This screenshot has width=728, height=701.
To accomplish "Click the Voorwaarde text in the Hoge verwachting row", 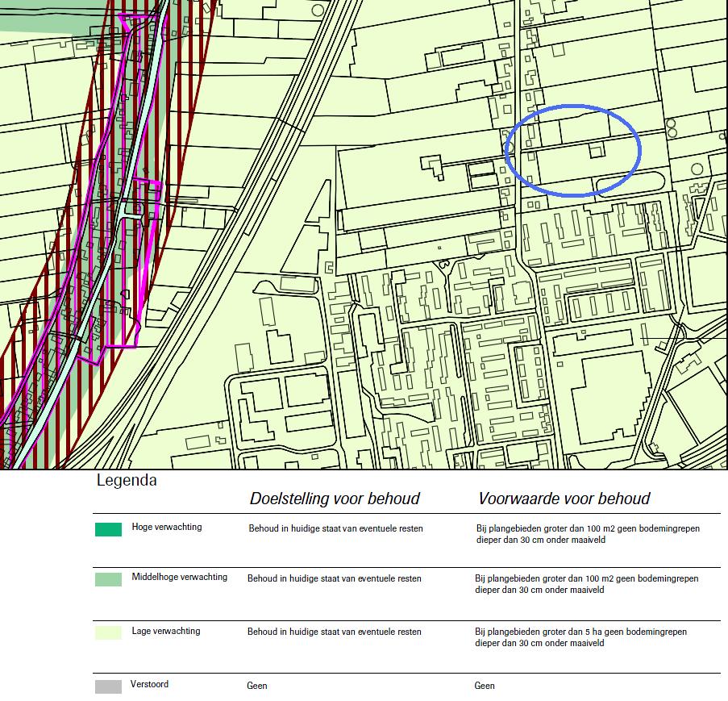I will tap(588, 534).
